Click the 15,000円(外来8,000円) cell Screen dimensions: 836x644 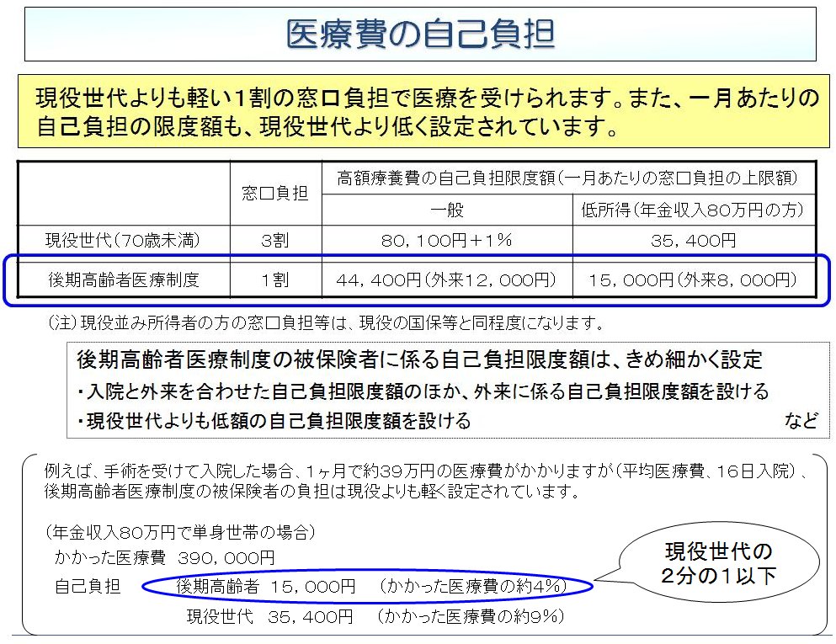point(693,279)
